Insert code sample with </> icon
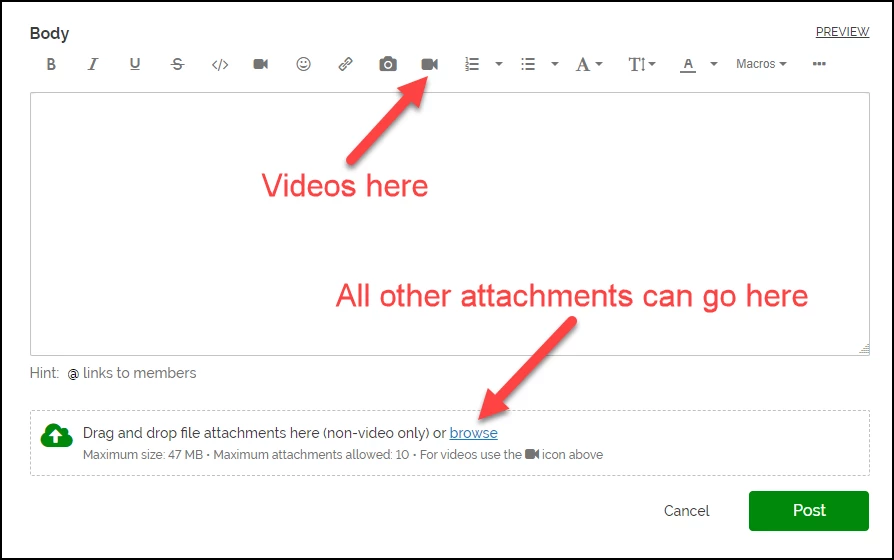 coord(220,64)
